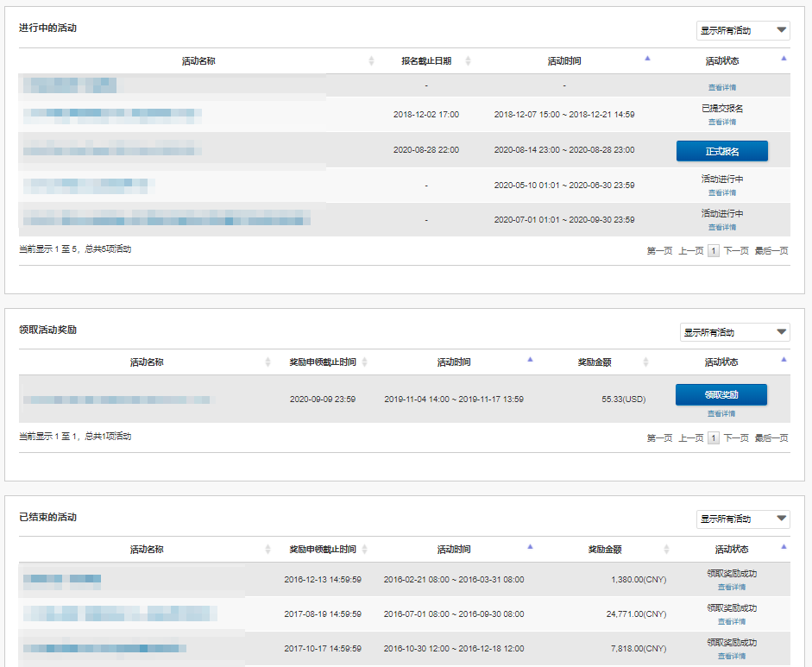The image size is (812, 667).
Task: Sort reward table by 奖励申领截止时间 arrows
Action: pos(364,362)
